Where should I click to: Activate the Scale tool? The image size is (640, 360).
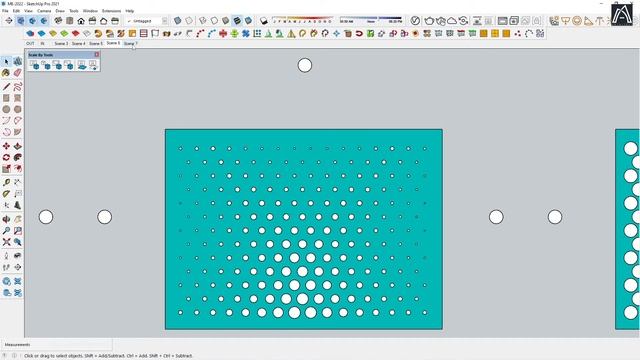tap(6, 169)
